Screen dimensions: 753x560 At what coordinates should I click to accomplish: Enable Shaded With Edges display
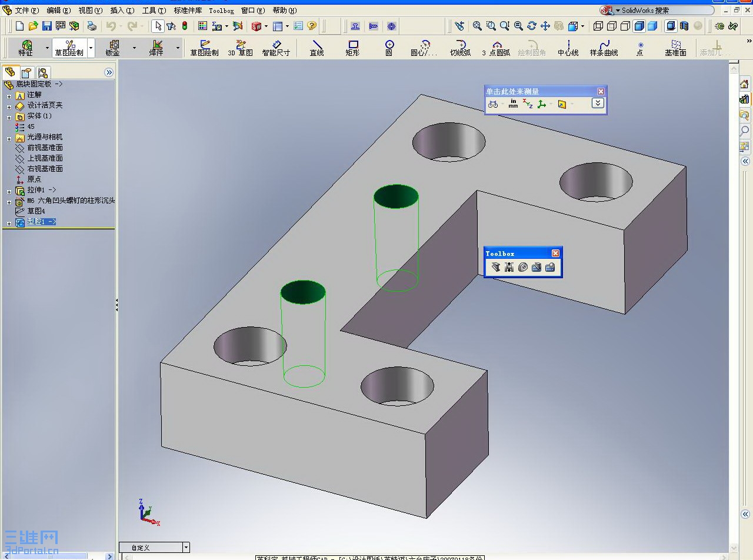[639, 26]
